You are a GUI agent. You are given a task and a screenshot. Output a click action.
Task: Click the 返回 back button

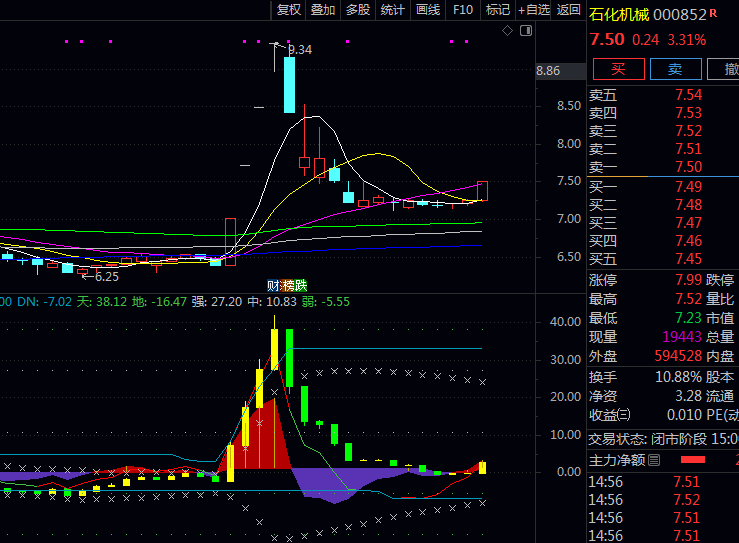(x=568, y=10)
